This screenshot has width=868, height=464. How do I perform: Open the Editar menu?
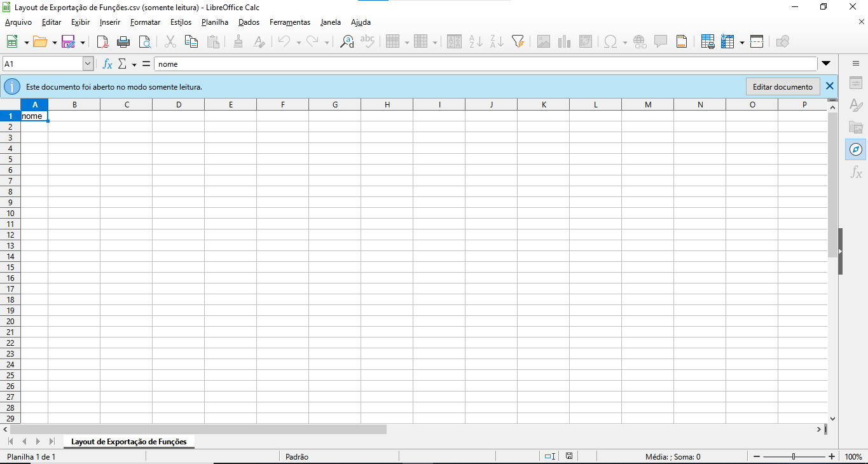click(x=52, y=22)
